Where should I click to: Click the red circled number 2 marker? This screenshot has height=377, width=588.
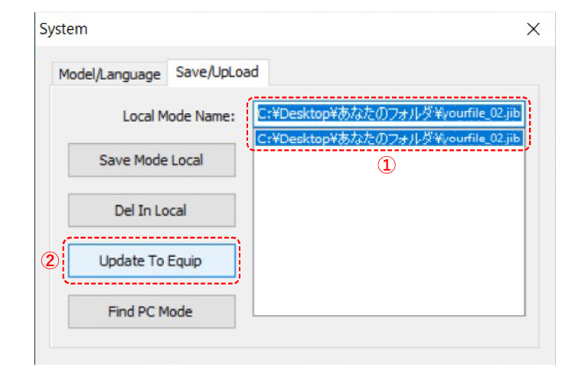click(x=50, y=261)
